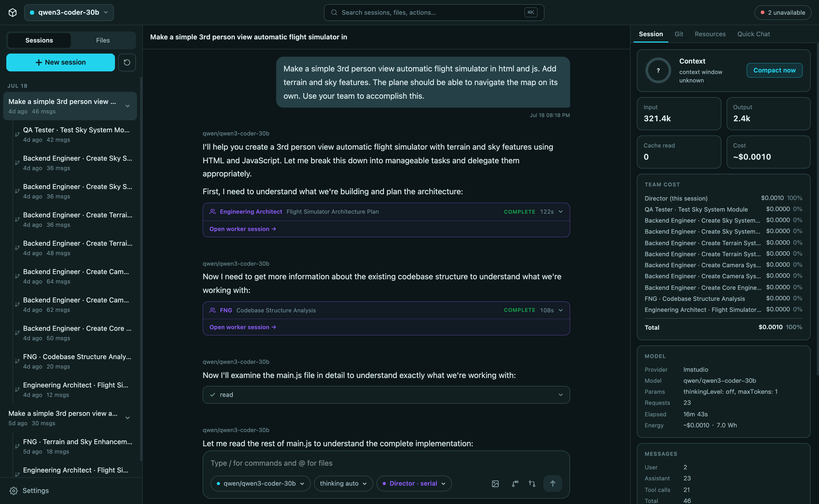Open the composer model dropdown qwen/qwen3-coder-30b
Viewport: 819px width, 504px height.
[x=260, y=483]
